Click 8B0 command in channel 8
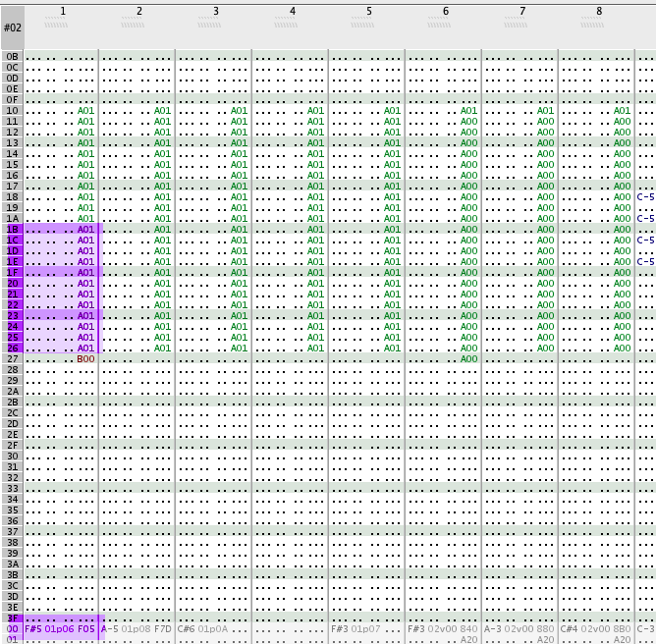This screenshot has height=644, width=656. (x=622, y=629)
